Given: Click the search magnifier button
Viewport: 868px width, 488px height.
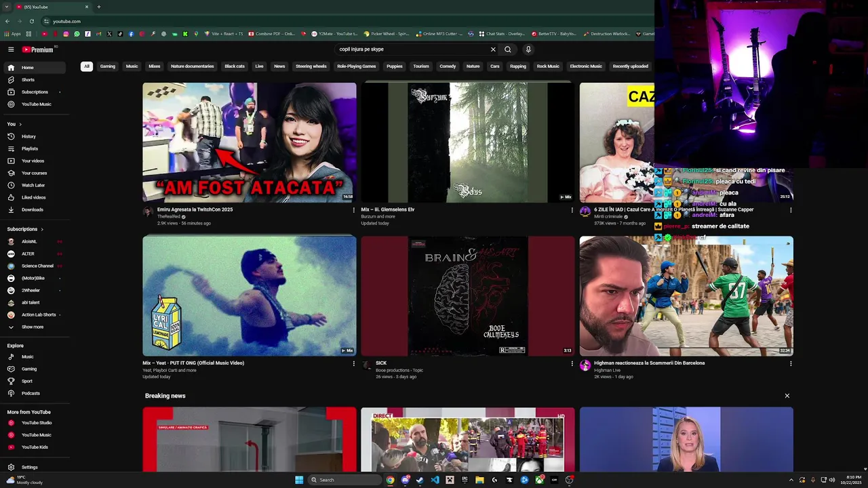Looking at the screenshot, I should [507, 49].
